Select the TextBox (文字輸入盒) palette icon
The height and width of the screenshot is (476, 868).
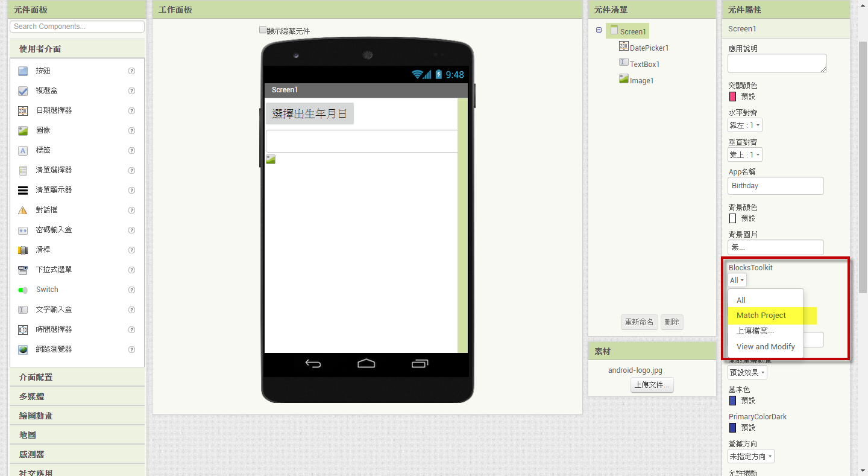click(x=23, y=310)
